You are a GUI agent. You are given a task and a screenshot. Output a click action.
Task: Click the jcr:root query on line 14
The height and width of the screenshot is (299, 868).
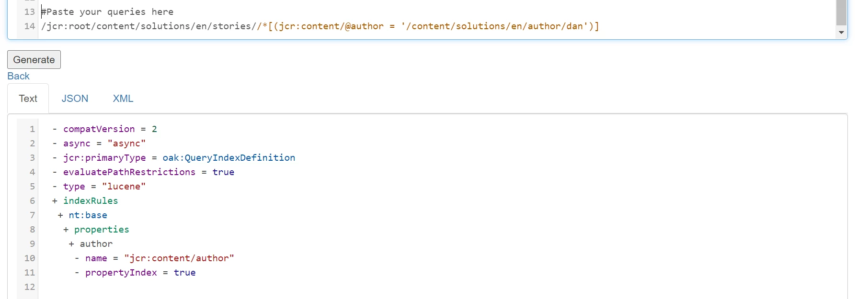click(x=320, y=26)
